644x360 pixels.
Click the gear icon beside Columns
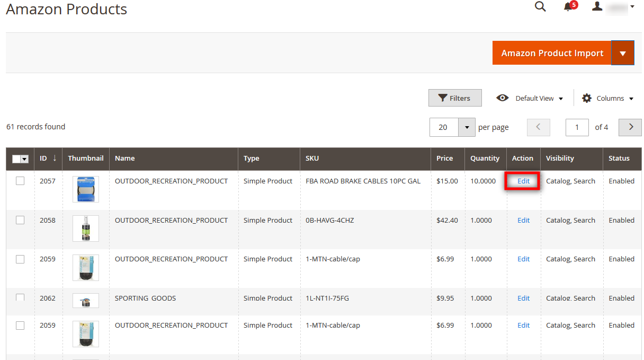pos(587,98)
